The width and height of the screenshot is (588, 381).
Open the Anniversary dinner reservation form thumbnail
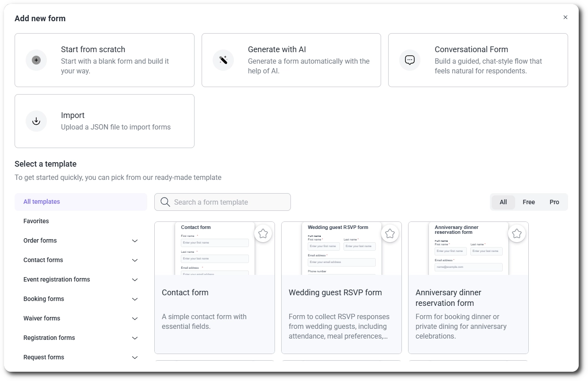click(468, 248)
